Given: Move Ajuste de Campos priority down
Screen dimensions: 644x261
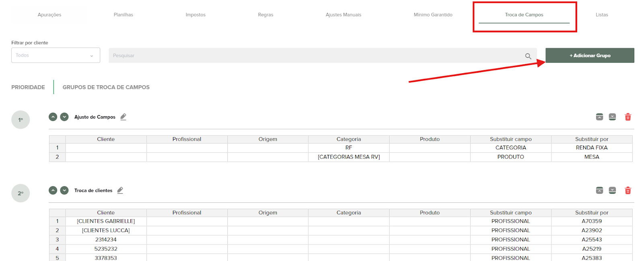Looking at the screenshot, I should coord(64,117).
